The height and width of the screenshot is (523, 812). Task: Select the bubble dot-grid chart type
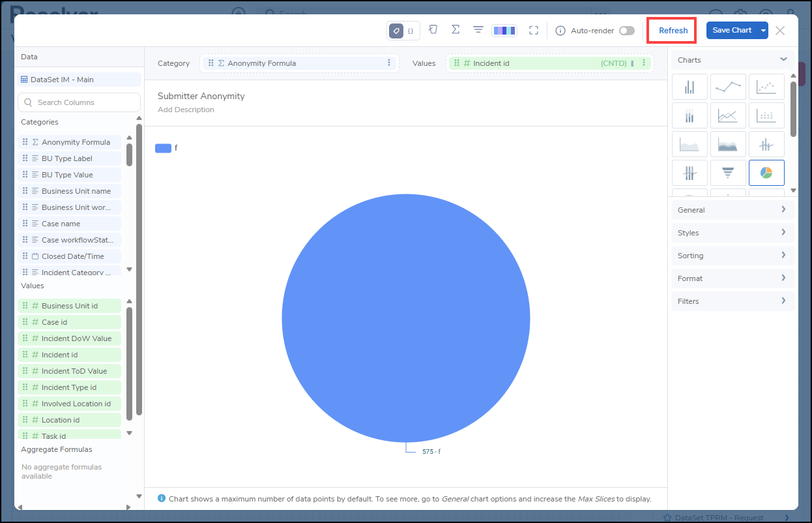pos(766,116)
